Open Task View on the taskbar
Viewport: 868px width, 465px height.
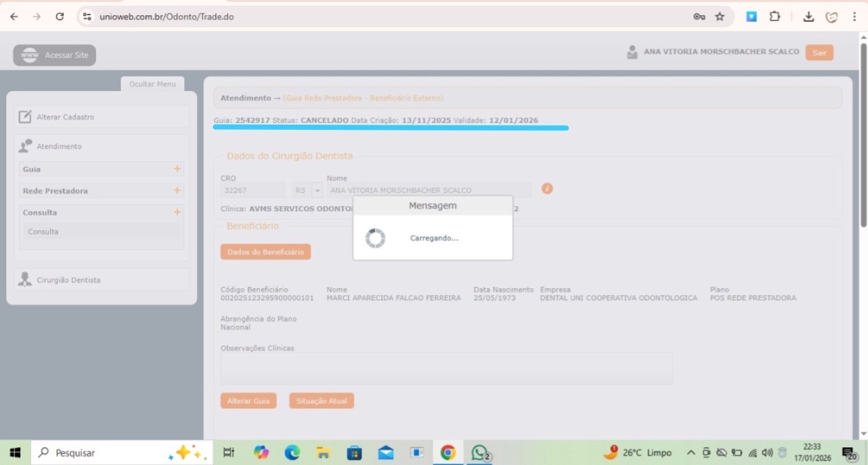tap(229, 453)
